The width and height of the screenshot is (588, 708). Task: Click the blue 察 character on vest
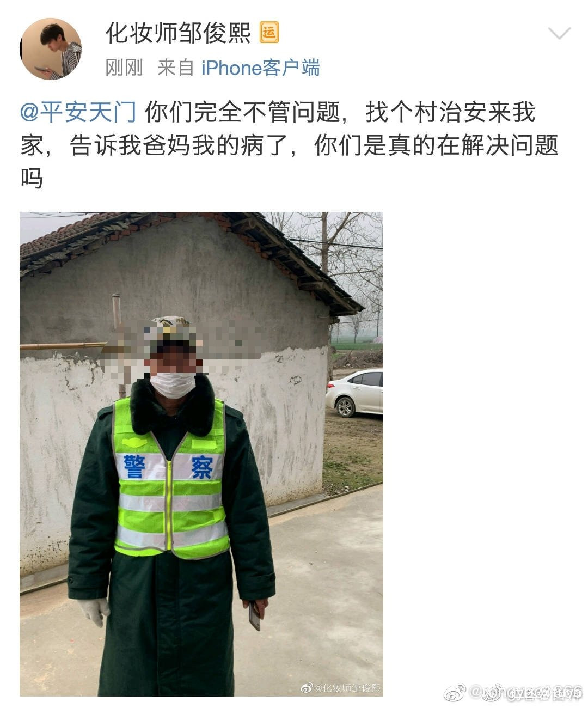[x=201, y=468]
